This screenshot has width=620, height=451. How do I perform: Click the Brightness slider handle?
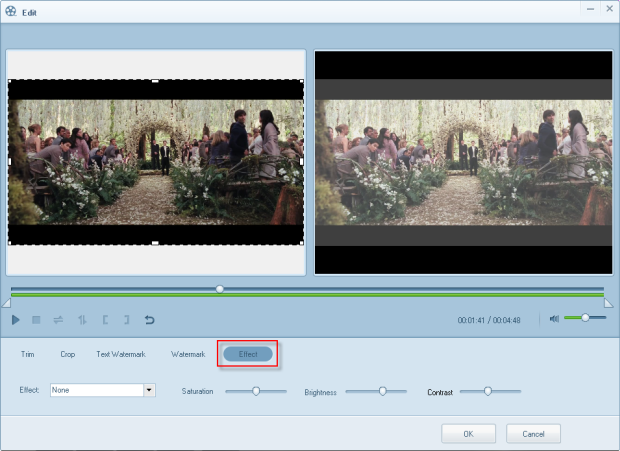point(382,391)
